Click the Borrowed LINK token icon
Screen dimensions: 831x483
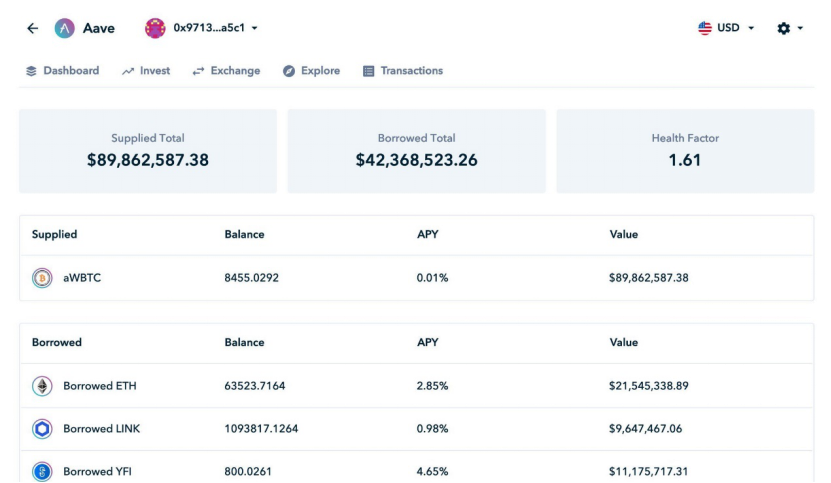42,429
